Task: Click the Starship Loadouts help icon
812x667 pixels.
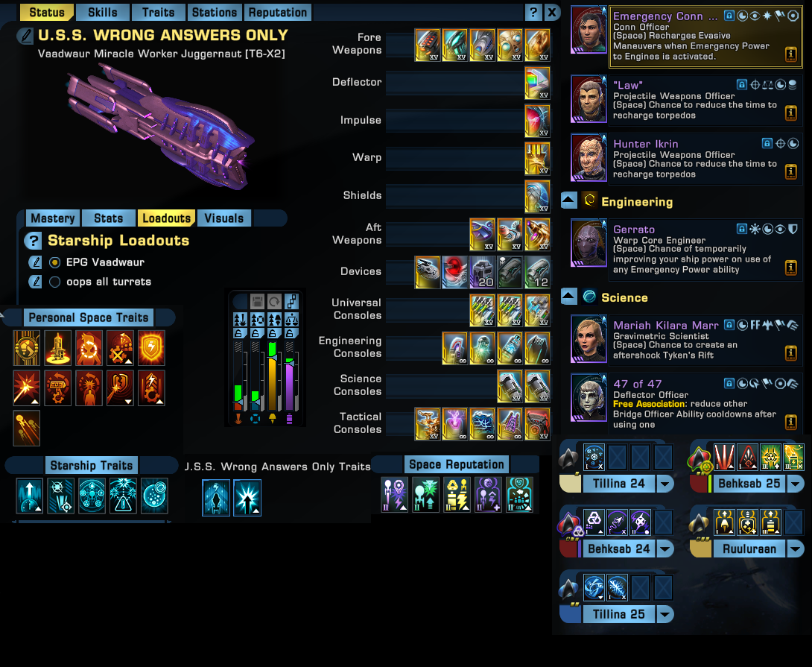Action: pos(33,241)
